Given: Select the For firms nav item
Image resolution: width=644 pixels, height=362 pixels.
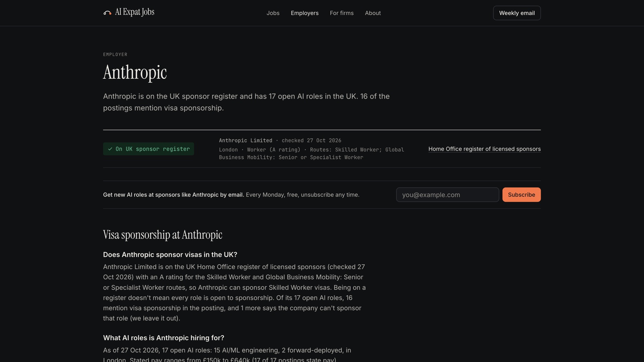Looking at the screenshot, I should (342, 13).
